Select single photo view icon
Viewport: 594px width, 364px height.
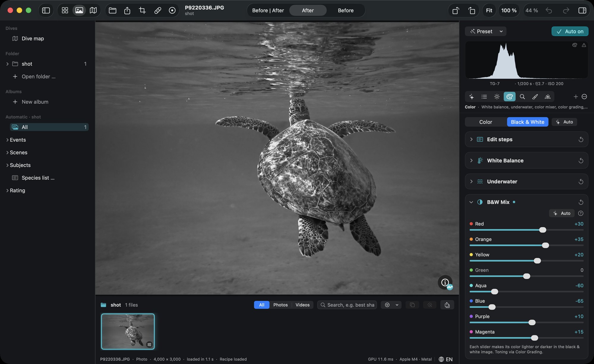coord(79,10)
